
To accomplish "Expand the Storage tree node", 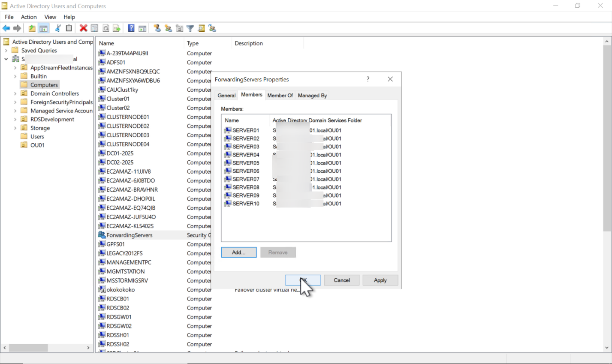I will tap(15, 128).
